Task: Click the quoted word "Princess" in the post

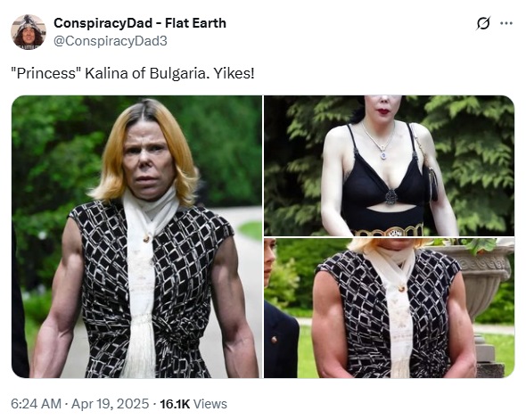Action: (x=46, y=73)
